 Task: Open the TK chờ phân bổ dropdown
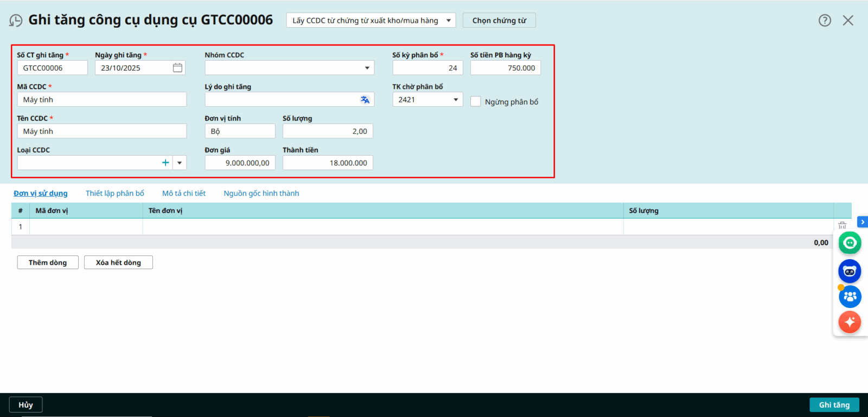456,100
